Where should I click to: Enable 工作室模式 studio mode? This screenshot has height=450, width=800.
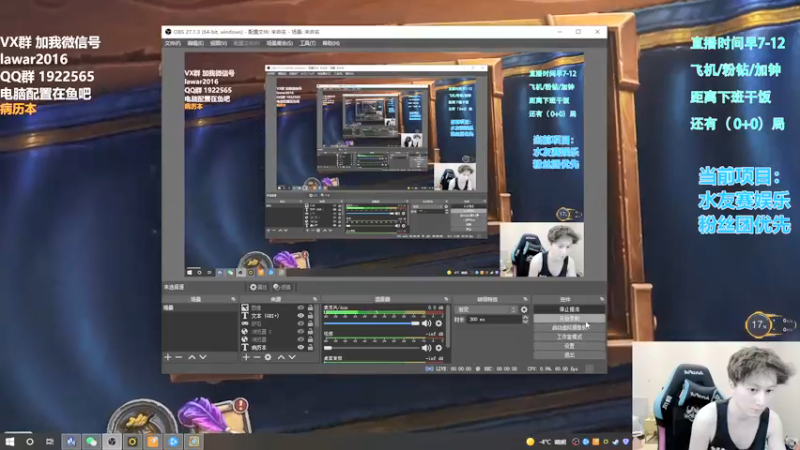(569, 337)
